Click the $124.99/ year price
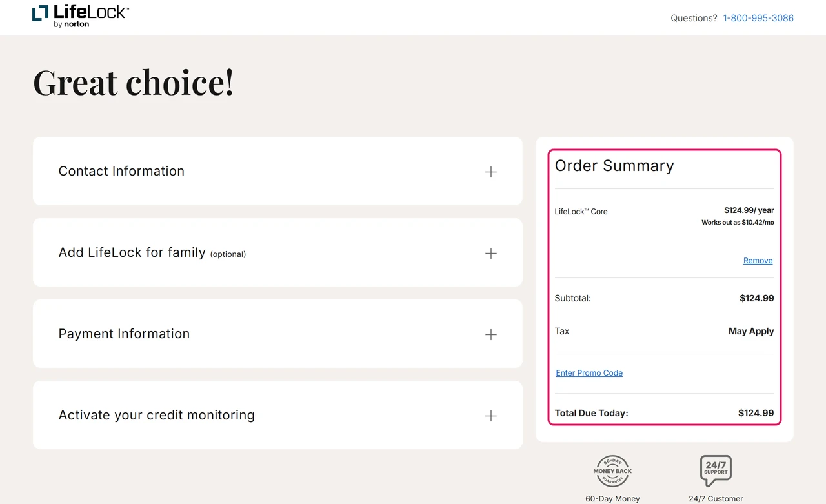 tap(749, 210)
